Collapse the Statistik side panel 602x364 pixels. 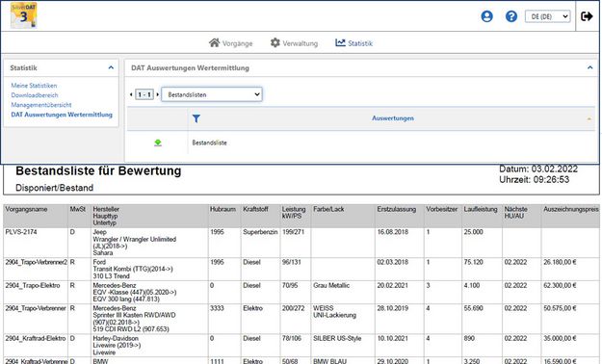tap(111, 67)
